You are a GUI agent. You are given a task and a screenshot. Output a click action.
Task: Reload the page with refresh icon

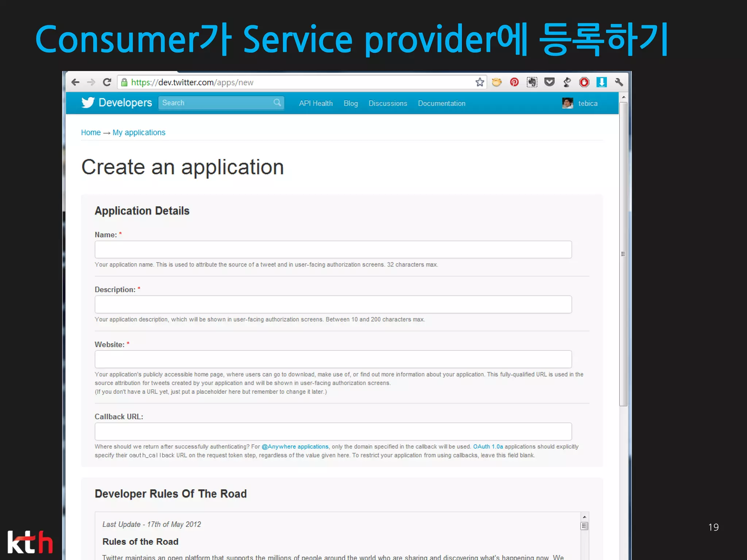(x=107, y=82)
